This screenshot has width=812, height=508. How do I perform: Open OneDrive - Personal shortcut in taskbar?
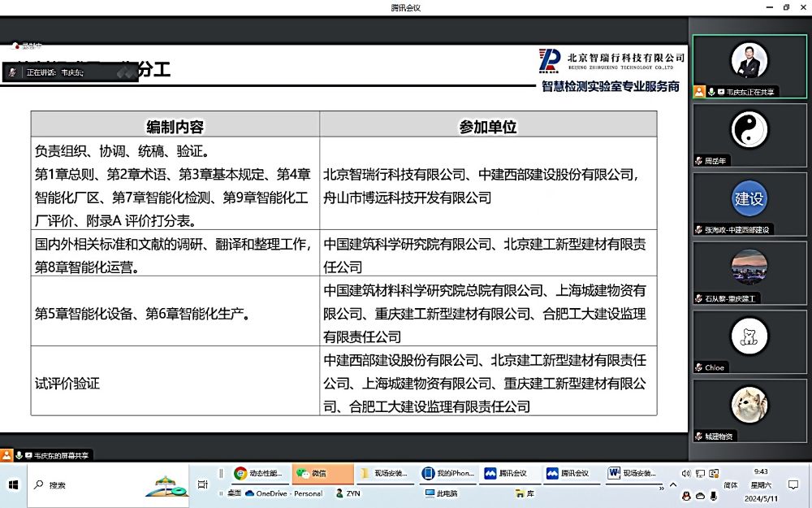[x=283, y=493]
